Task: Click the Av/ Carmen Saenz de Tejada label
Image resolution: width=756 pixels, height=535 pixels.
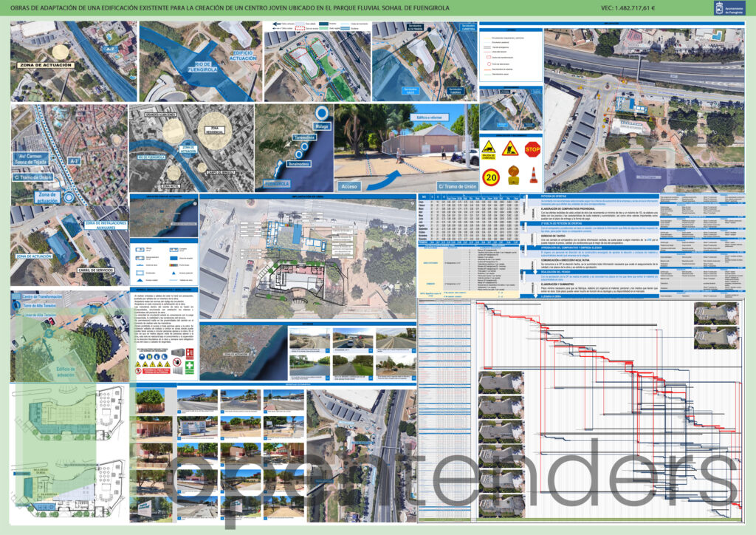Action: [30, 159]
